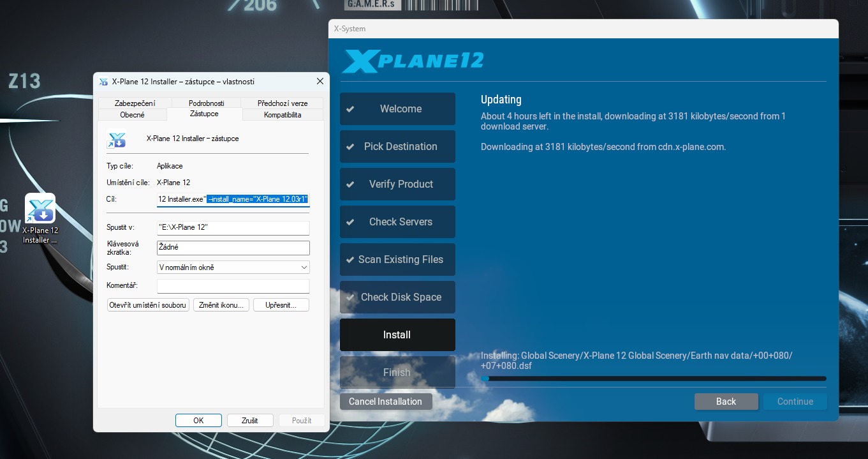The height and width of the screenshot is (459, 868).
Task: Switch to the Zabezpečení tab
Action: point(135,103)
